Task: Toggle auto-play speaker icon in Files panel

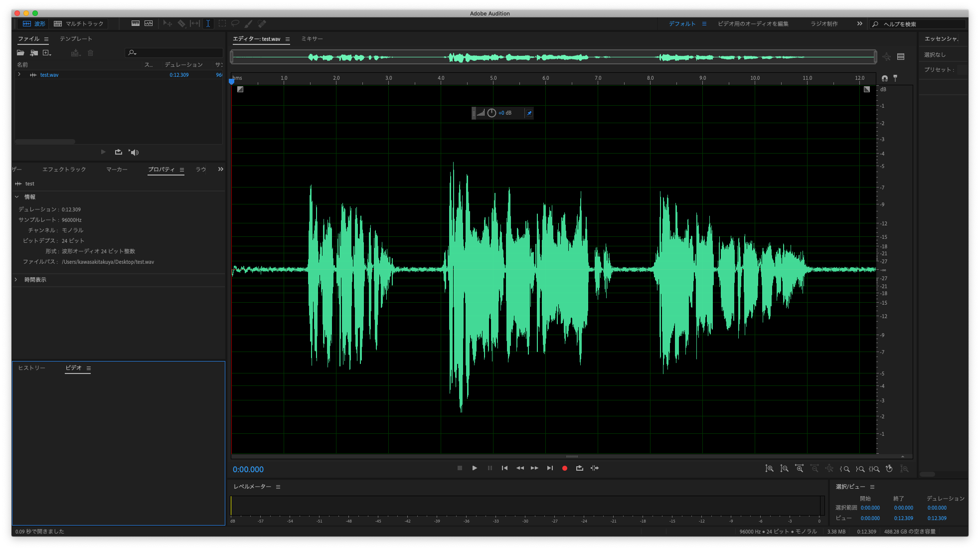Action: [134, 152]
